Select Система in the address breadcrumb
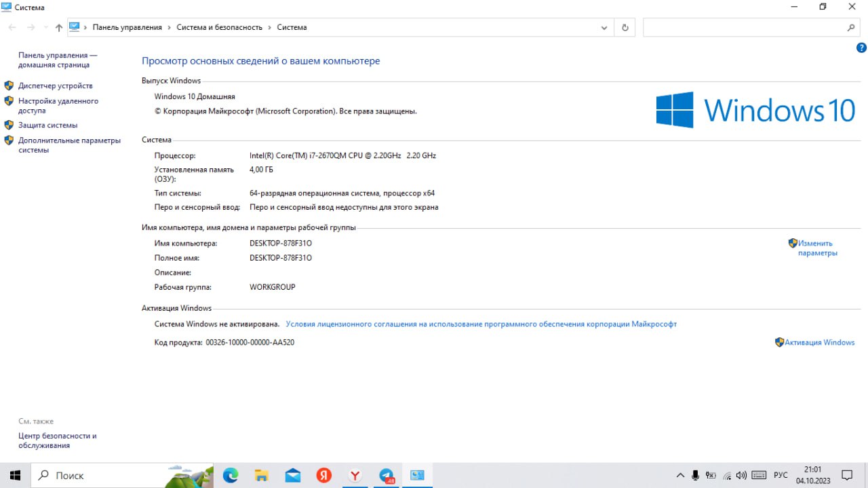Viewport: 868px width, 488px height. point(292,27)
